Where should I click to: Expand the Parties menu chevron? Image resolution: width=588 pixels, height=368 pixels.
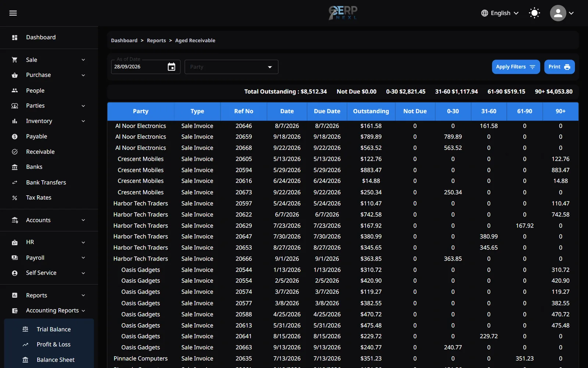click(83, 106)
